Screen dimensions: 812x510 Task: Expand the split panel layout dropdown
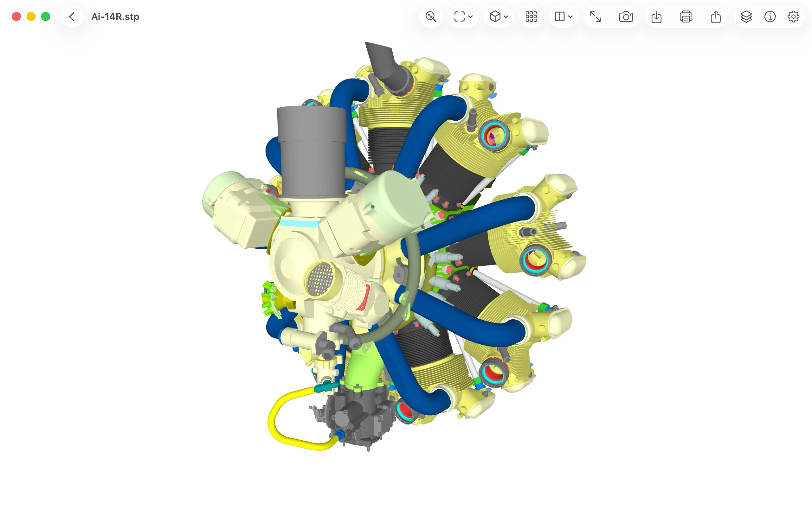click(x=570, y=16)
